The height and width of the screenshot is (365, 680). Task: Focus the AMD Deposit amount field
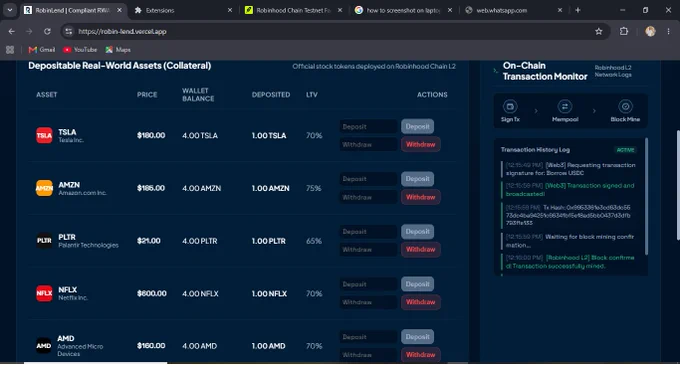368,337
